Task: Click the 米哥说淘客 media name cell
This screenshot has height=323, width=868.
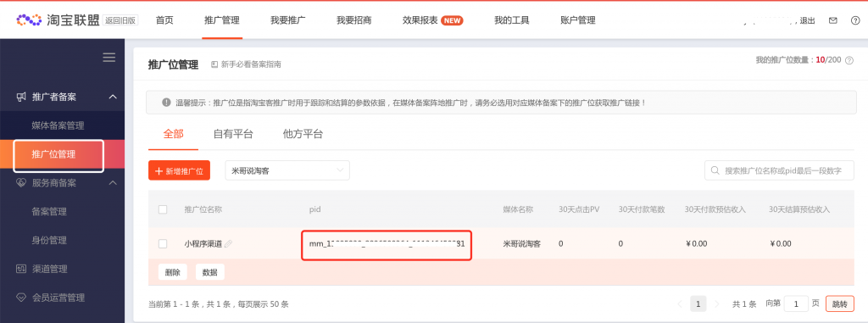Action: click(x=522, y=244)
